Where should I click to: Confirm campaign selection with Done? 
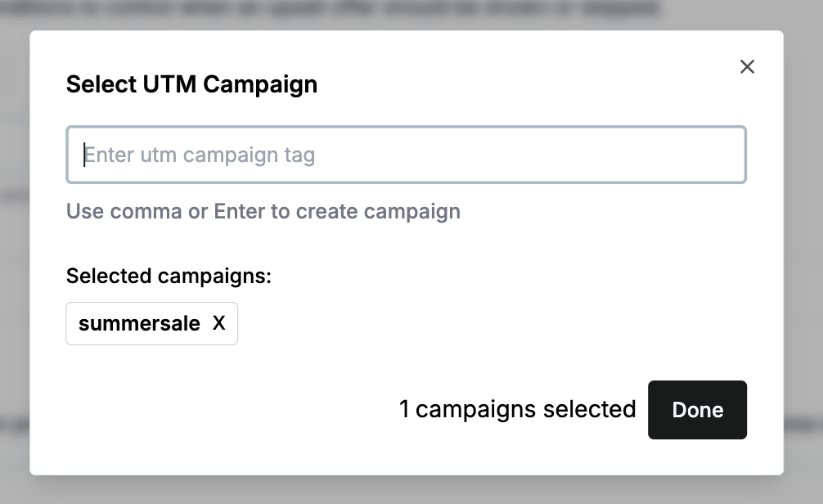tap(697, 410)
